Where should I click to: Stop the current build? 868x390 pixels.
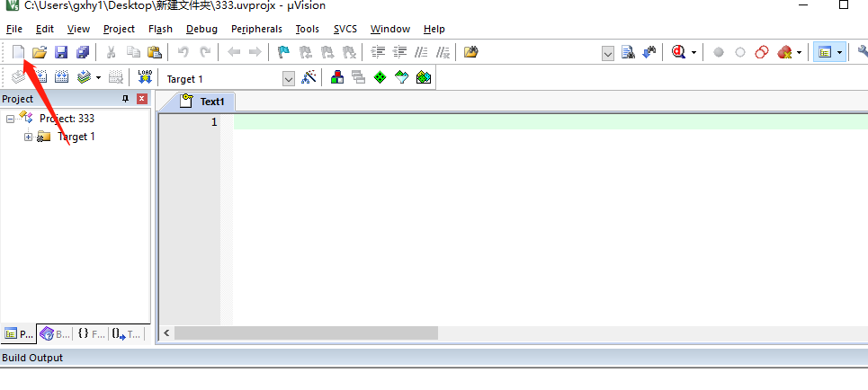click(115, 77)
